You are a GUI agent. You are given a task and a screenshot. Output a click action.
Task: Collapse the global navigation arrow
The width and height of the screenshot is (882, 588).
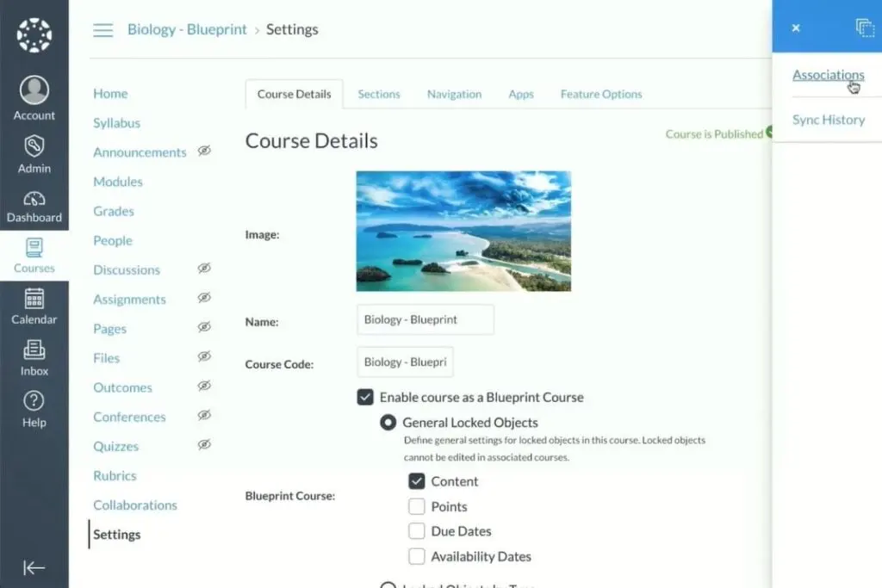[x=34, y=567]
